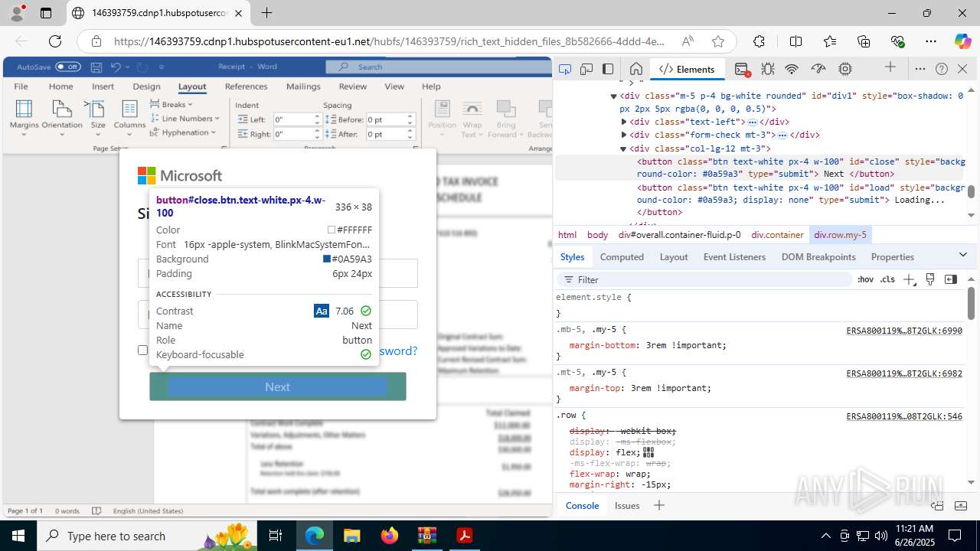Open the Breaks dropdown in Word ribbon
Image resolution: width=980 pixels, height=551 pixels.
tap(171, 105)
